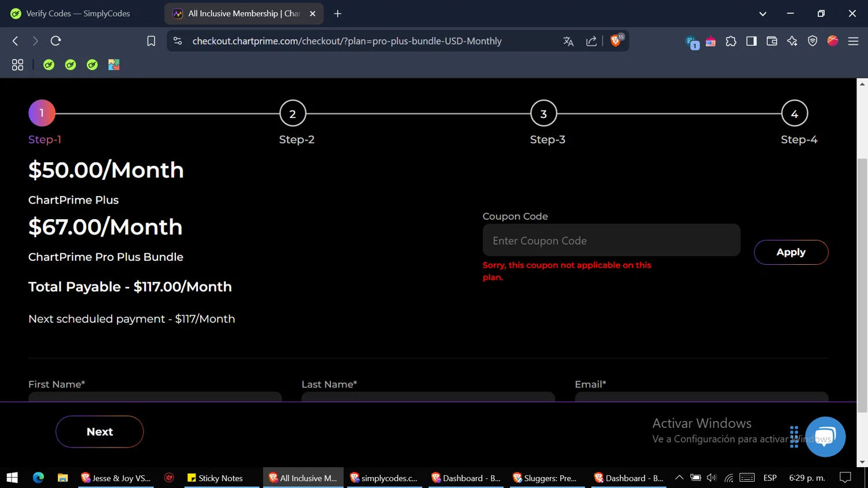Open Leo AI sparkle icon
The width and height of the screenshot is (868, 488).
[792, 41]
